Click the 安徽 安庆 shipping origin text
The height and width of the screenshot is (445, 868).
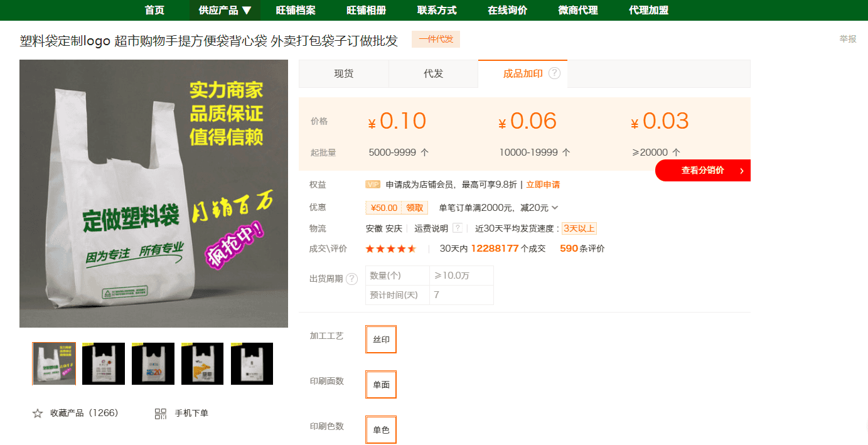[x=383, y=228]
